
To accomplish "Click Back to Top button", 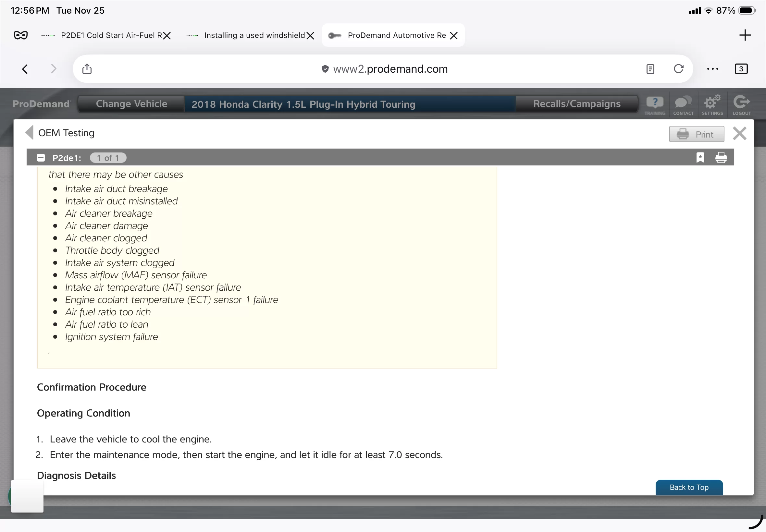I will click(x=689, y=487).
